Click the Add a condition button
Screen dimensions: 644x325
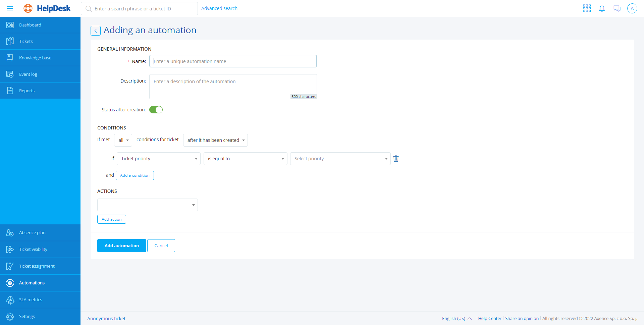point(135,175)
